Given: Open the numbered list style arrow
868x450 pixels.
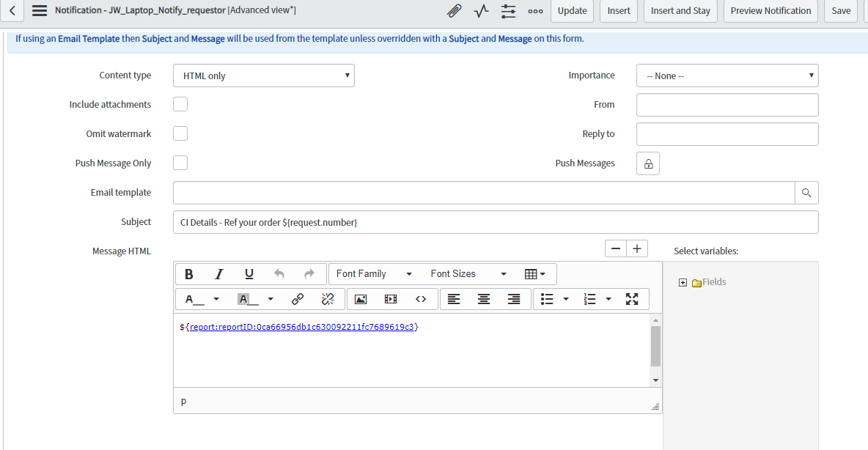Looking at the screenshot, I should pos(608,300).
